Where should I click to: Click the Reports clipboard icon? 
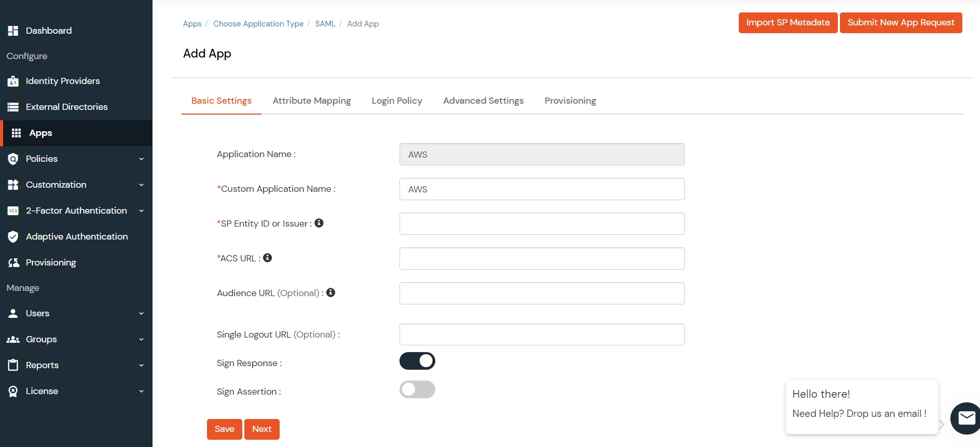coord(13,365)
